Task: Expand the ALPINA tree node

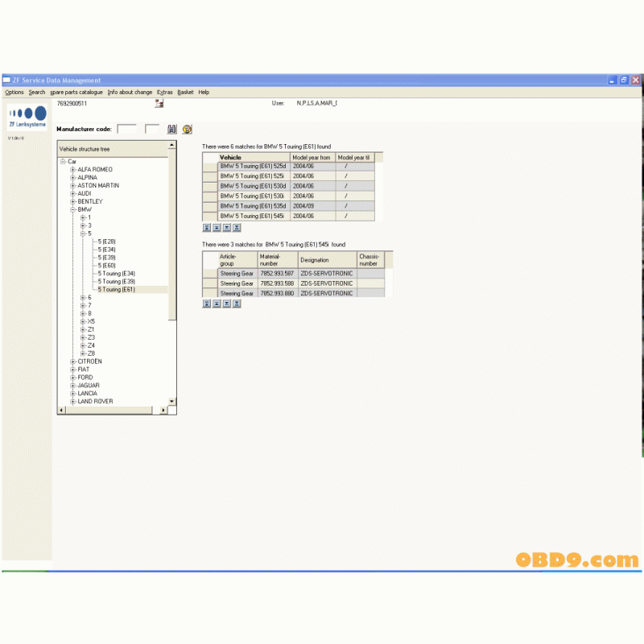Action: [x=73, y=177]
